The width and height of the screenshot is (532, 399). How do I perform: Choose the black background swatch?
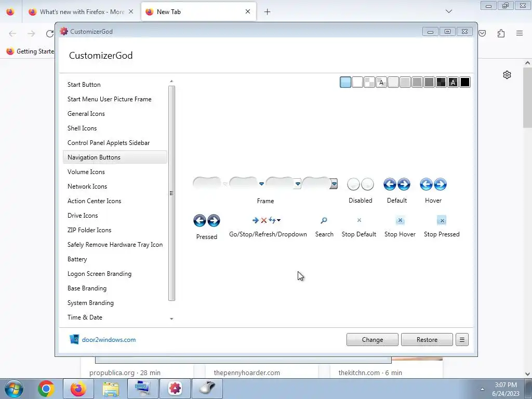coord(465,82)
